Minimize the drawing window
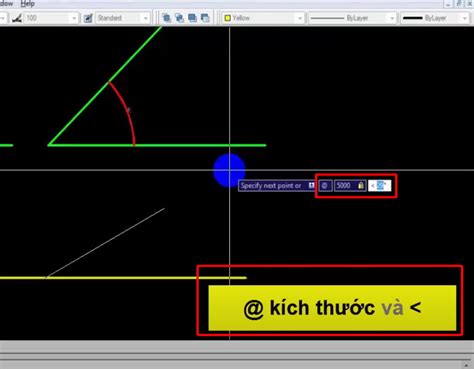Screen dimensions: 474x369 point(448,4)
